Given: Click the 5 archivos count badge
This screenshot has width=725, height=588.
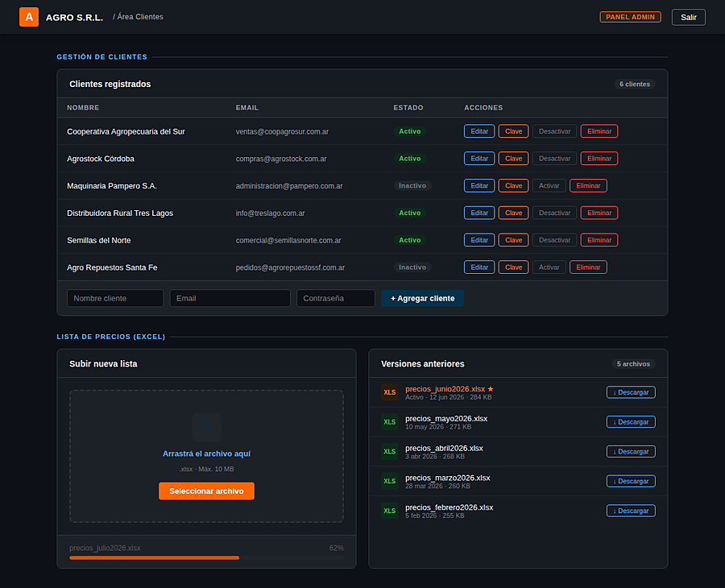Looking at the screenshot, I should [x=633, y=364].
